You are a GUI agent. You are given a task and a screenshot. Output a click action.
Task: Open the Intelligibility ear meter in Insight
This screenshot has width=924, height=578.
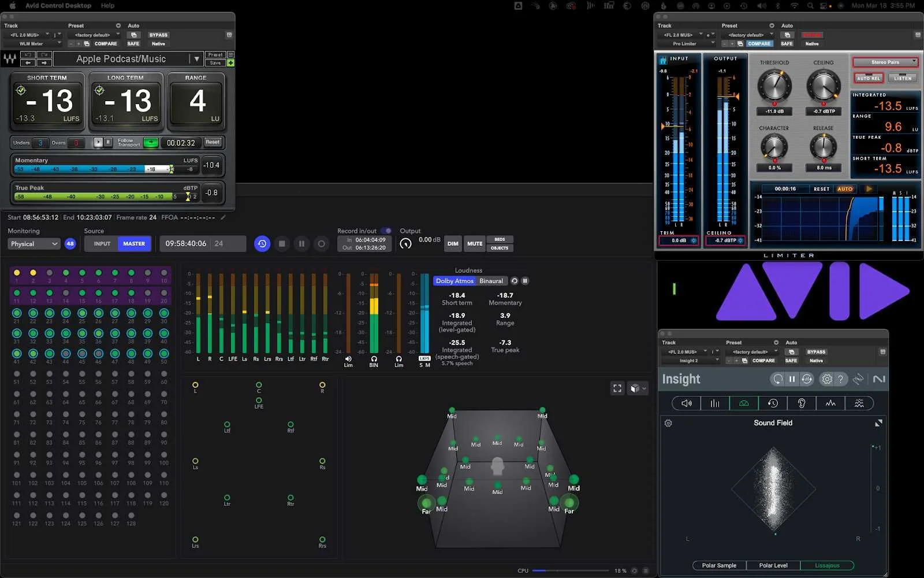point(801,402)
